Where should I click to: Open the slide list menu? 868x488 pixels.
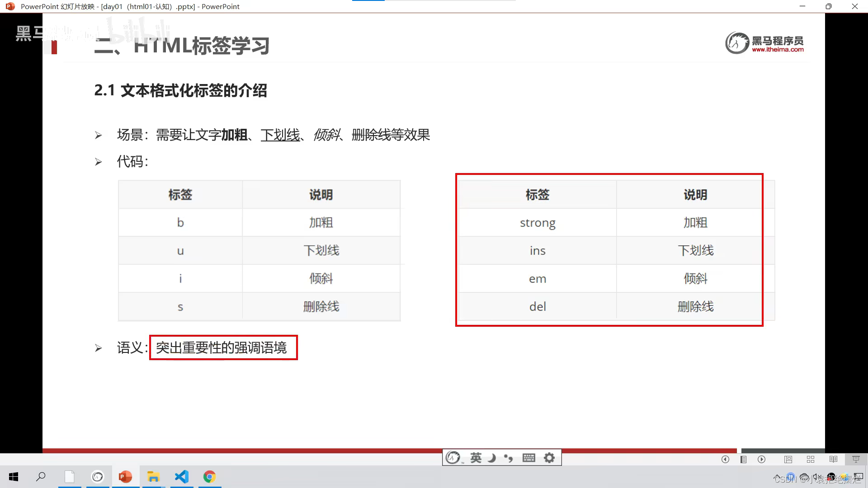[x=743, y=459]
